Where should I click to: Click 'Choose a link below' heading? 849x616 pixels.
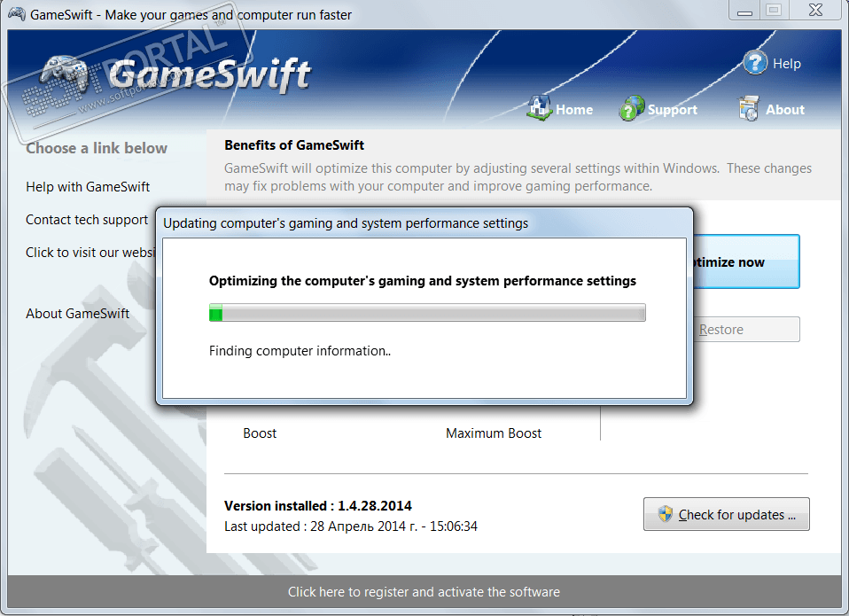click(x=97, y=148)
